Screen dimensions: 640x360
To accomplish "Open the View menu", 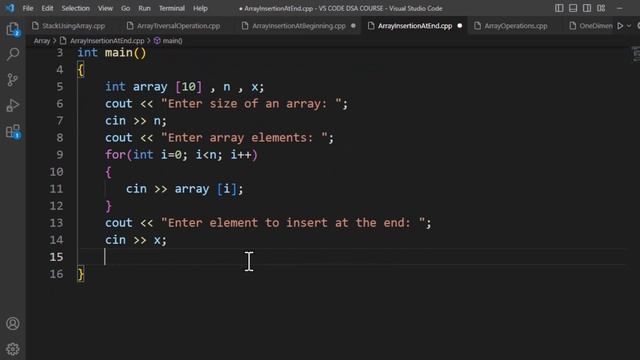I will pos(105,8).
